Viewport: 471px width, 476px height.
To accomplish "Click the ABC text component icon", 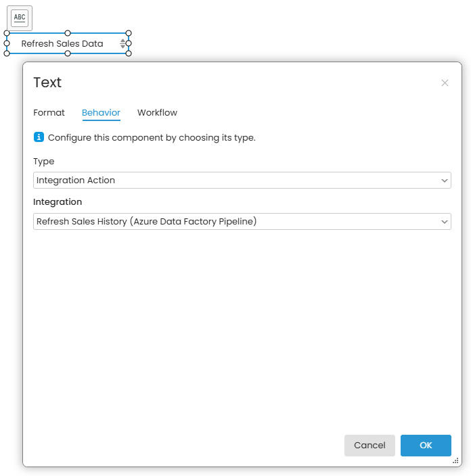I will (x=20, y=18).
